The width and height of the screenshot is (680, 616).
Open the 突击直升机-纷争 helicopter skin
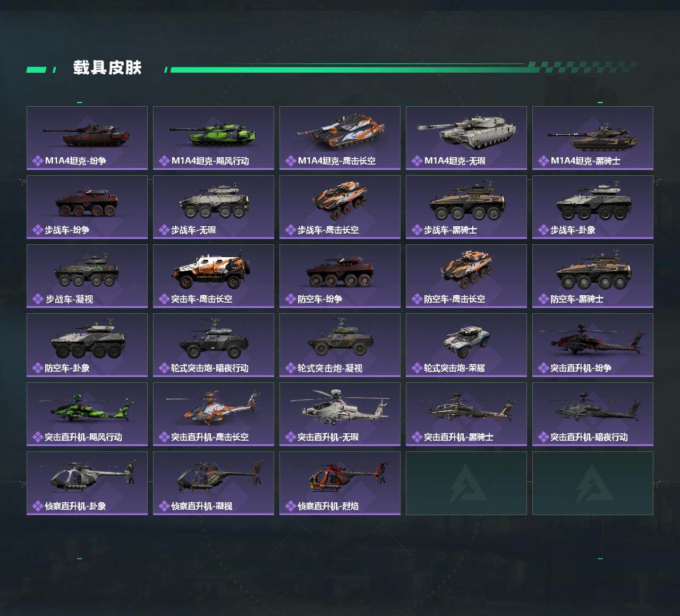[x=593, y=345]
